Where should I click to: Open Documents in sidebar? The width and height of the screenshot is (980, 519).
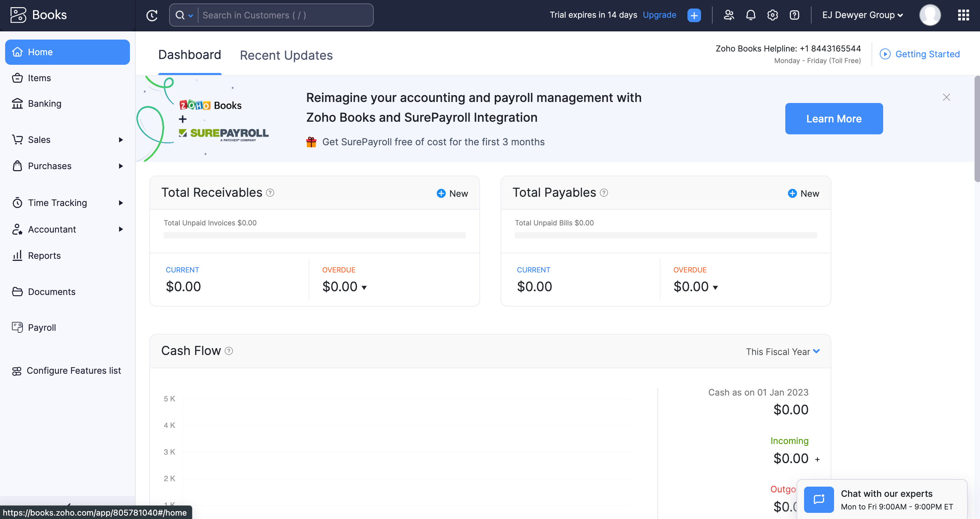pyautogui.click(x=67, y=292)
